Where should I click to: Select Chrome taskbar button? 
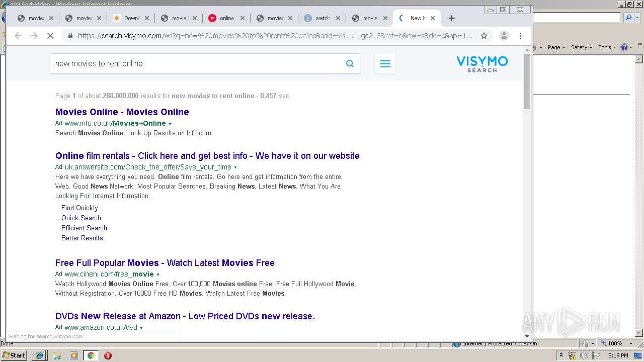pos(91,355)
